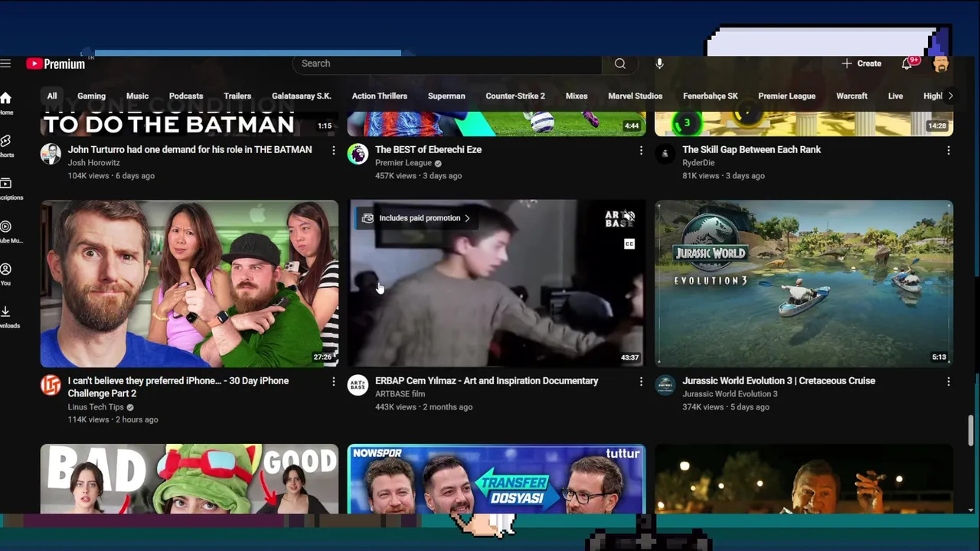Open options menu for Cretaceous Cruise video
Image resolution: width=980 pixels, height=551 pixels.
948,381
